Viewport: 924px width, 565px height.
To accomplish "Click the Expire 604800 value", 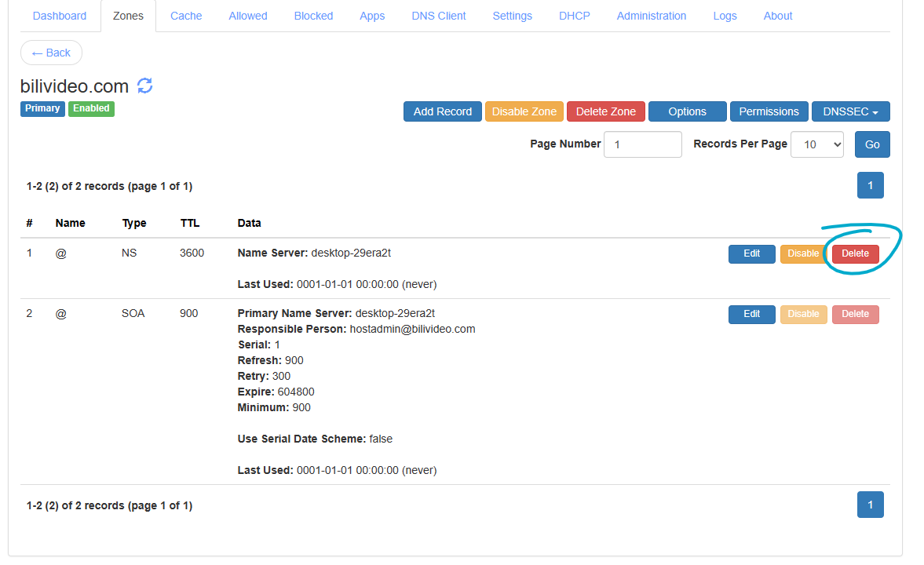I will (296, 392).
